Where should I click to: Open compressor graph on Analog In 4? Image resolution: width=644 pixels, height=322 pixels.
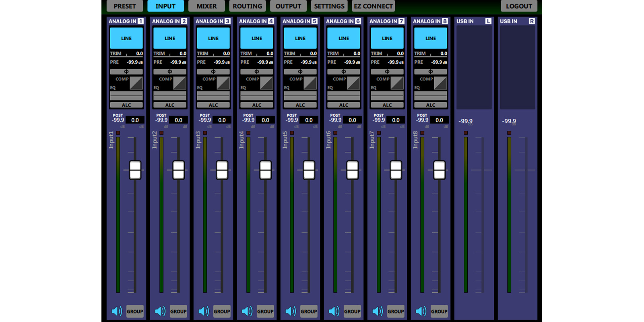(x=266, y=83)
